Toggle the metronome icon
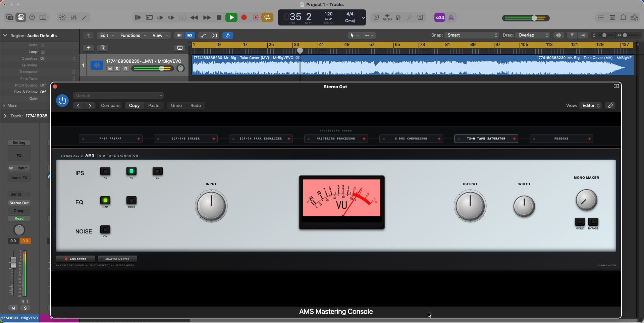Screen dimensions: 644x323 (x=451, y=17)
